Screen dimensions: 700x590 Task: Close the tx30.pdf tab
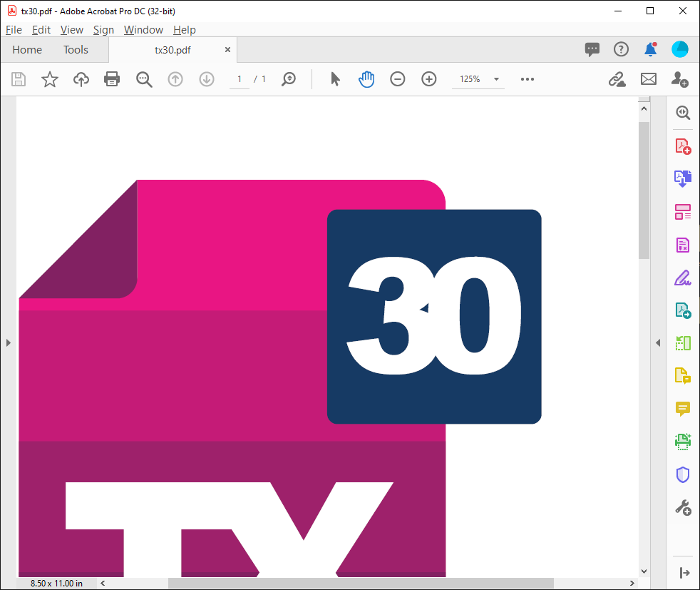[x=227, y=49]
